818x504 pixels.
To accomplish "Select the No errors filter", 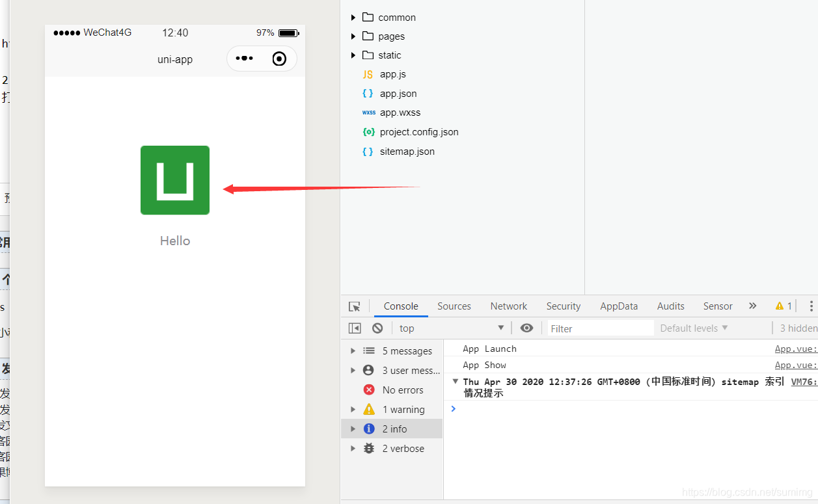I will pos(392,390).
